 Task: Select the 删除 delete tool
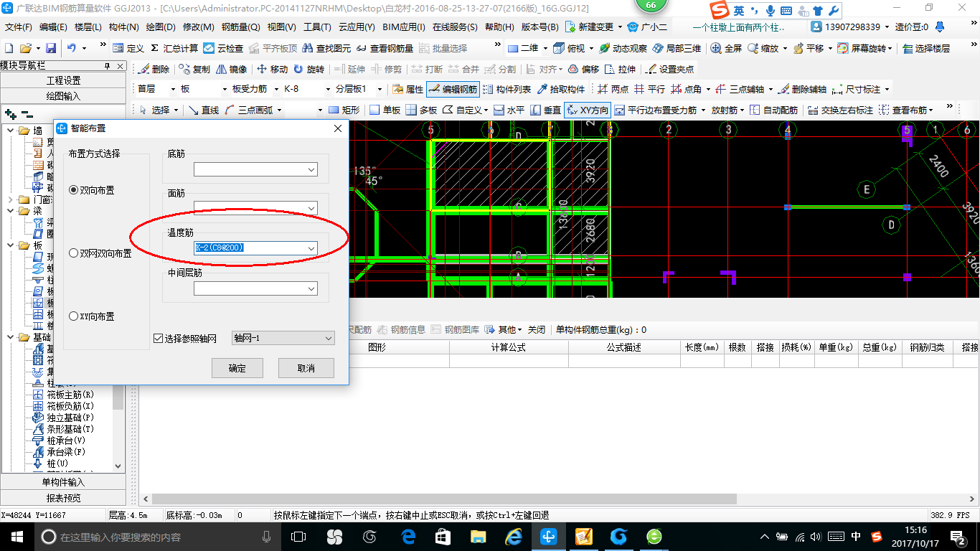[x=154, y=69]
